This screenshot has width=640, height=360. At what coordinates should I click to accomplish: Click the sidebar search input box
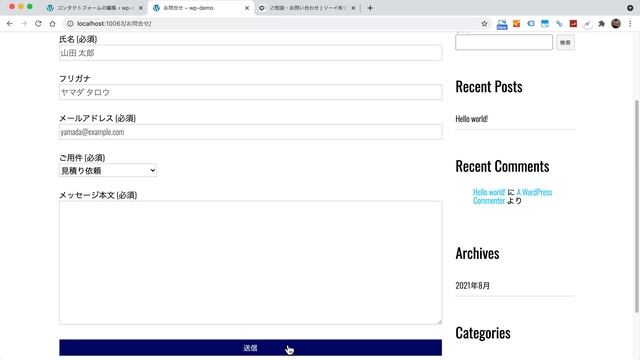[504, 42]
